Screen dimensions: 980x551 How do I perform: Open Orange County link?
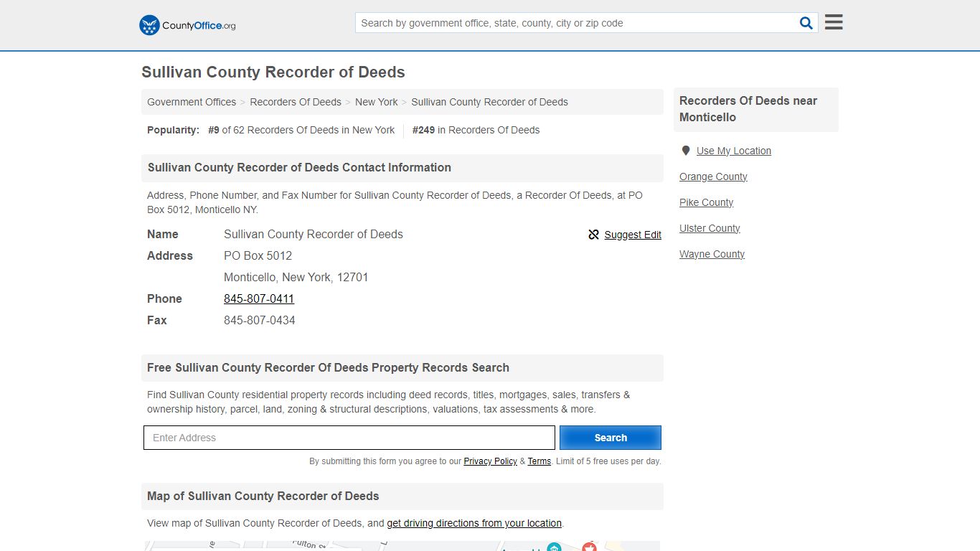click(713, 176)
